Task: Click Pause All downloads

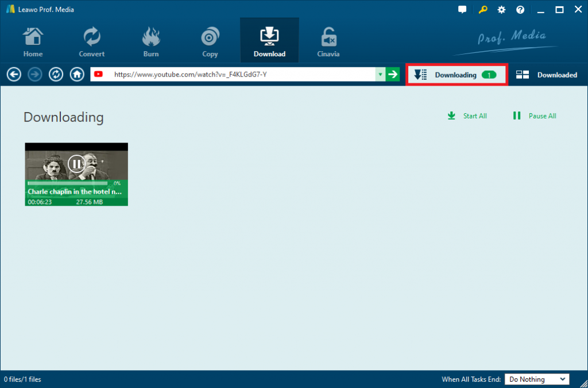Action: (535, 116)
